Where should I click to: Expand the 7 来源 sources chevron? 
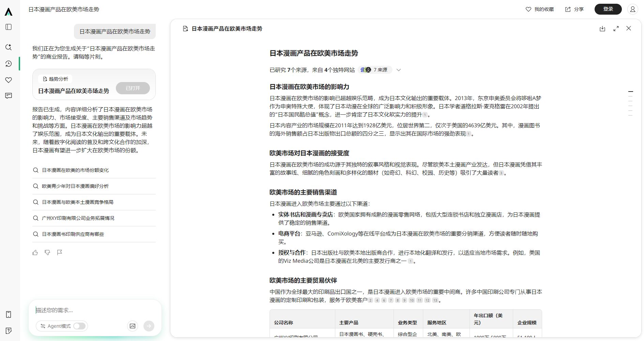pos(399,70)
